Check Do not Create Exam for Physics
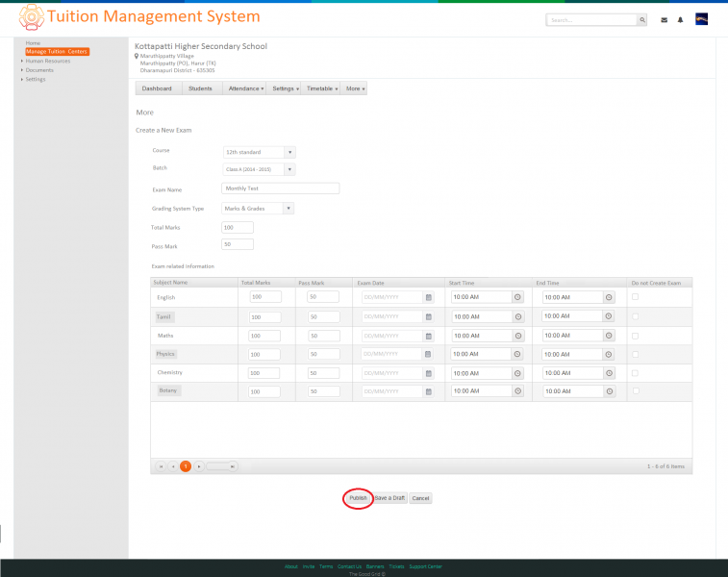The image size is (728, 577). coord(635,354)
